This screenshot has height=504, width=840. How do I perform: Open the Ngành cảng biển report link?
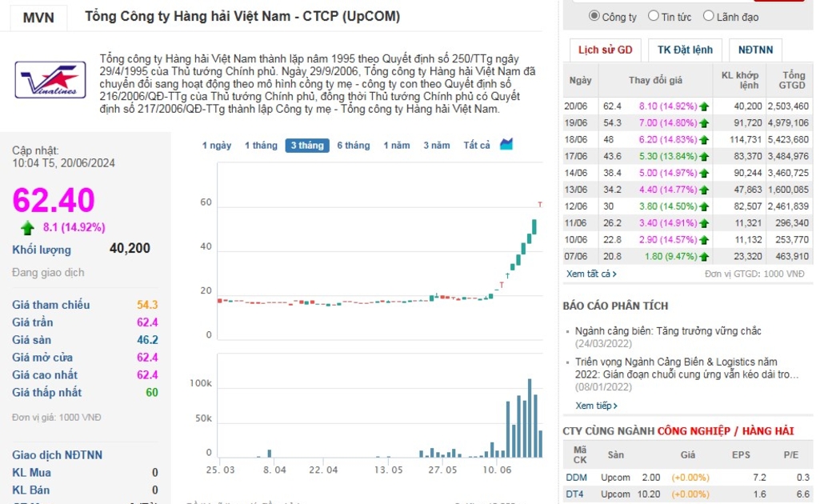[668, 331]
